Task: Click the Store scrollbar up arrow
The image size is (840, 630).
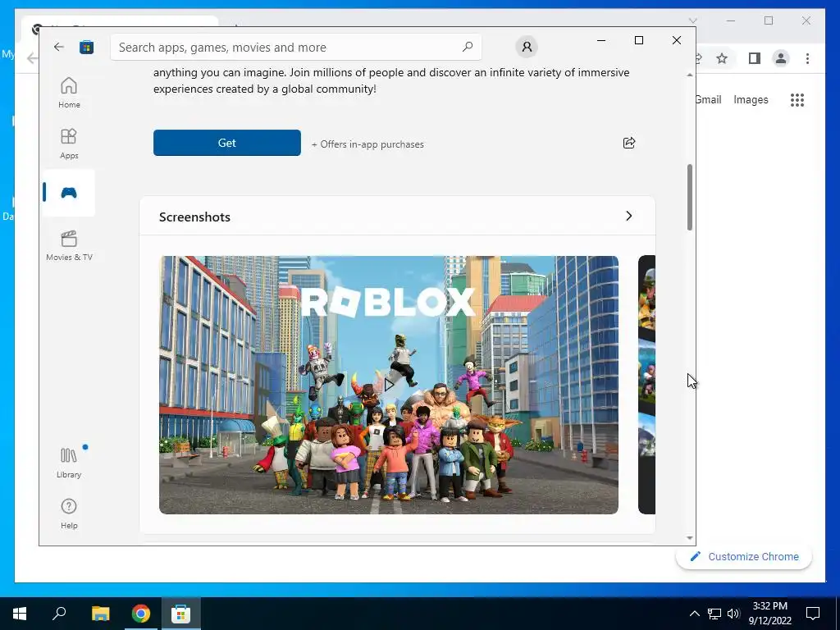Action: (x=689, y=75)
